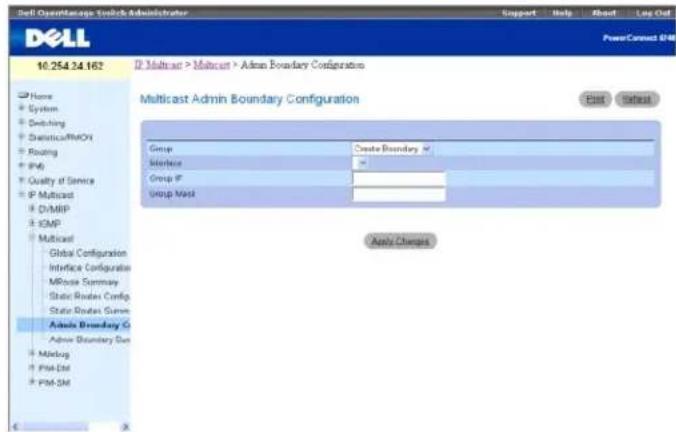Open the About link in header

click(604, 13)
